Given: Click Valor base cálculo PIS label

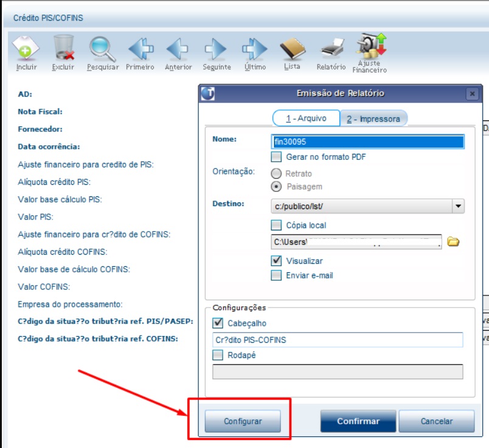Looking at the screenshot, I should pyautogui.click(x=60, y=199).
